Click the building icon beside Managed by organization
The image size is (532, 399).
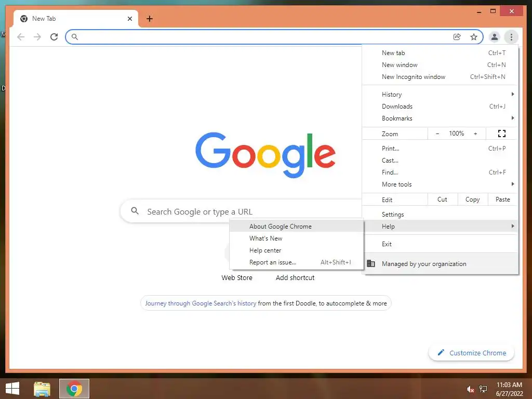pos(371,263)
